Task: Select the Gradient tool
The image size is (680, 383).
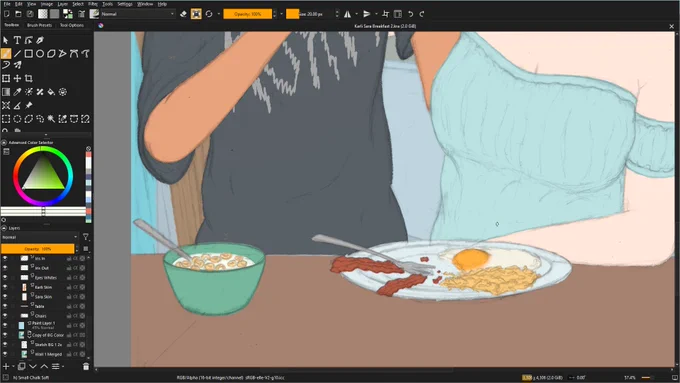Action: point(6,92)
